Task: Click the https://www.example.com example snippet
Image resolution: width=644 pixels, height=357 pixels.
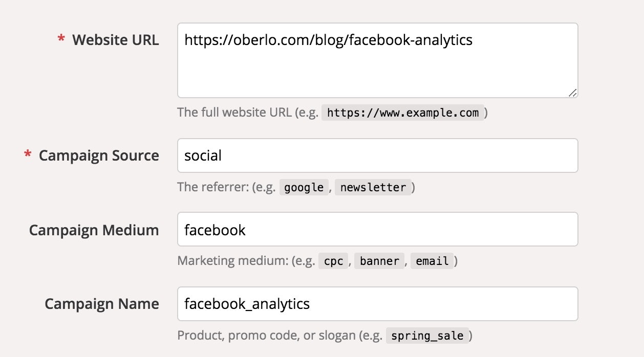Action: click(402, 113)
